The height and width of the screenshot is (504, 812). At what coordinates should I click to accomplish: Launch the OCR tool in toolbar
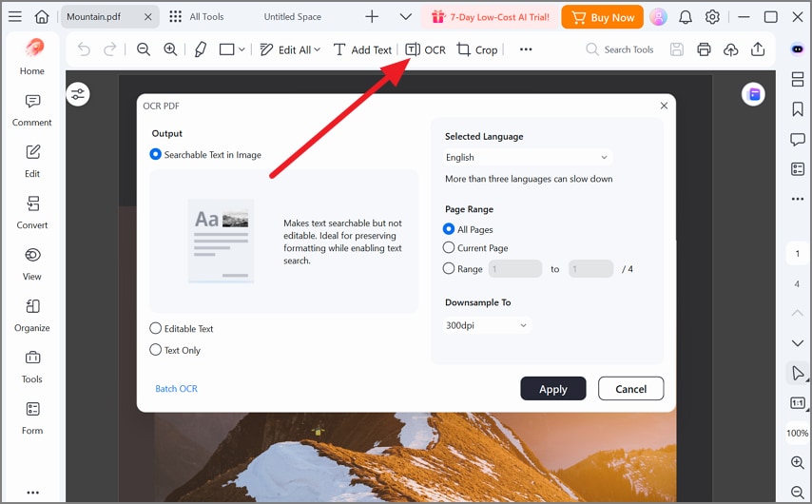(x=425, y=49)
